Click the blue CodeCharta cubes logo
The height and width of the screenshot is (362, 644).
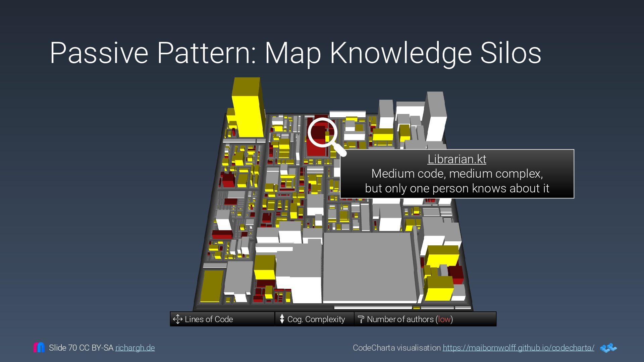click(x=608, y=348)
